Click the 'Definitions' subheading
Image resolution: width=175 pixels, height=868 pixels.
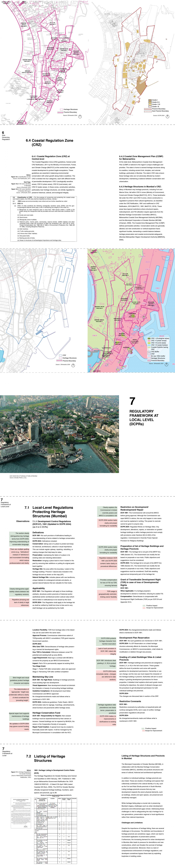[x=38, y=533]
